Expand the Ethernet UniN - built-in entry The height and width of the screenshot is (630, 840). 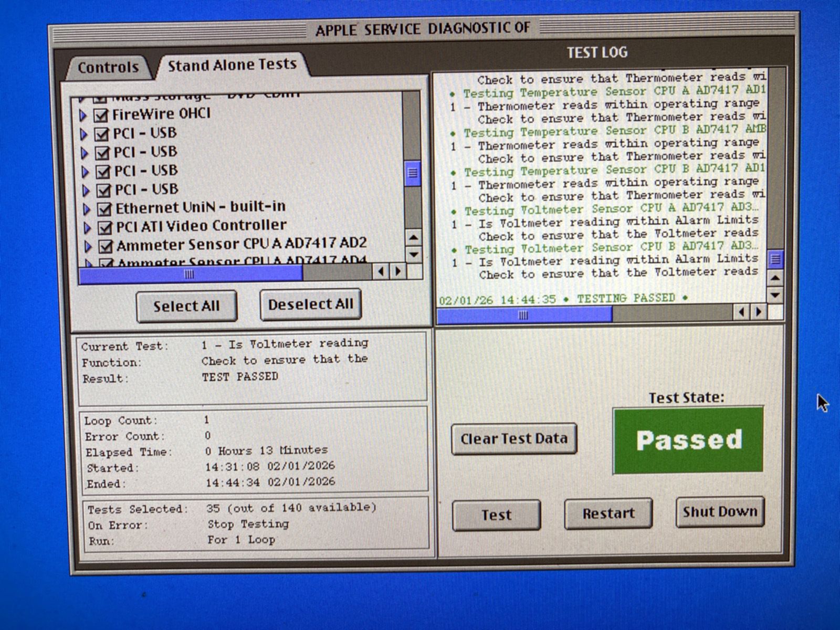[86, 207]
